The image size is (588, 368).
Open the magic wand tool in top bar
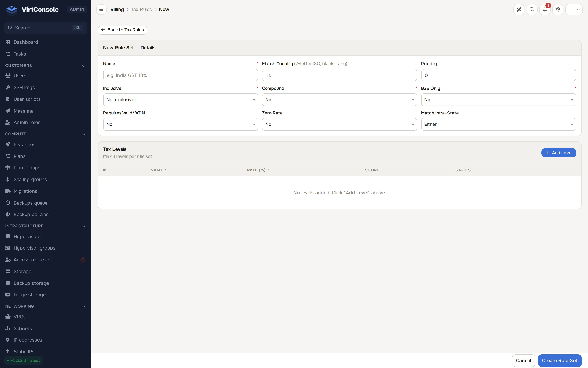click(519, 10)
